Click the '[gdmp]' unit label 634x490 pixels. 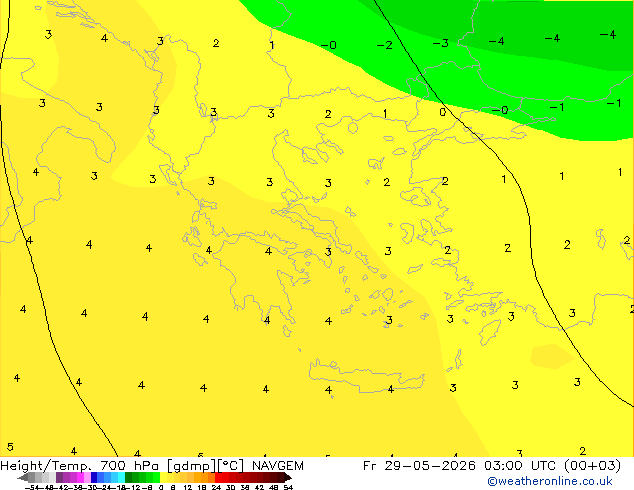(192, 466)
